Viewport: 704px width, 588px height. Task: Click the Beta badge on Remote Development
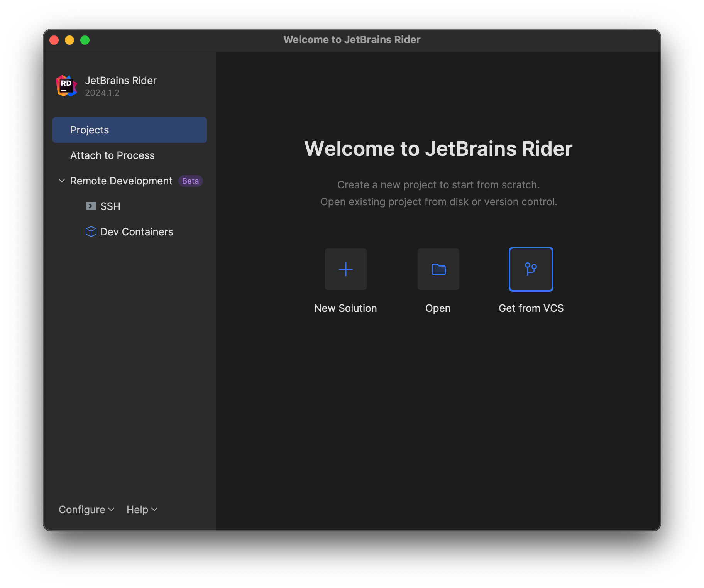point(190,181)
